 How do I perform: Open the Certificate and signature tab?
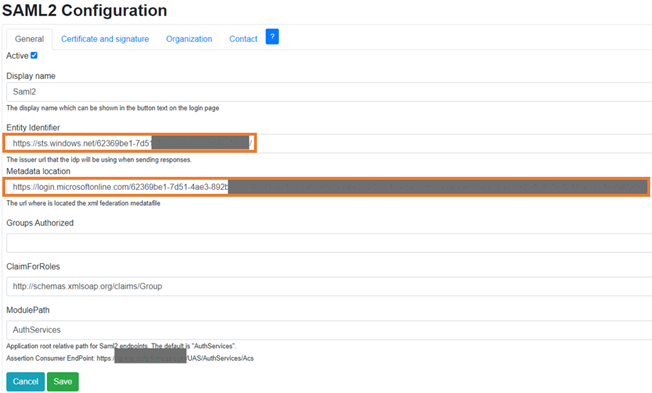[105, 39]
